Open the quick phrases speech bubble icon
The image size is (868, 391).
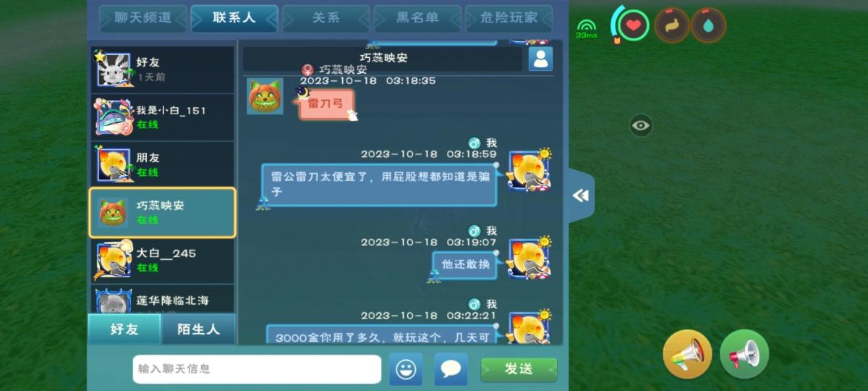point(451,369)
